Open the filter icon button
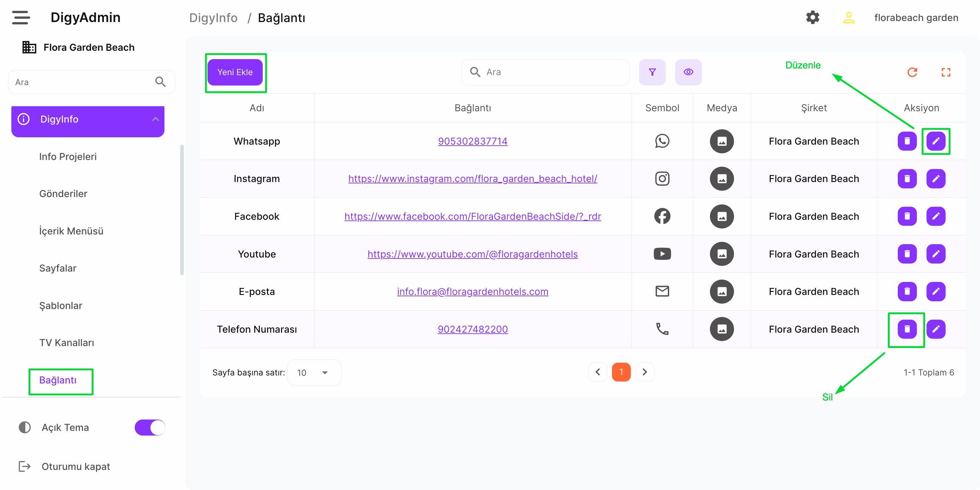The height and width of the screenshot is (490, 980). pyautogui.click(x=652, y=72)
